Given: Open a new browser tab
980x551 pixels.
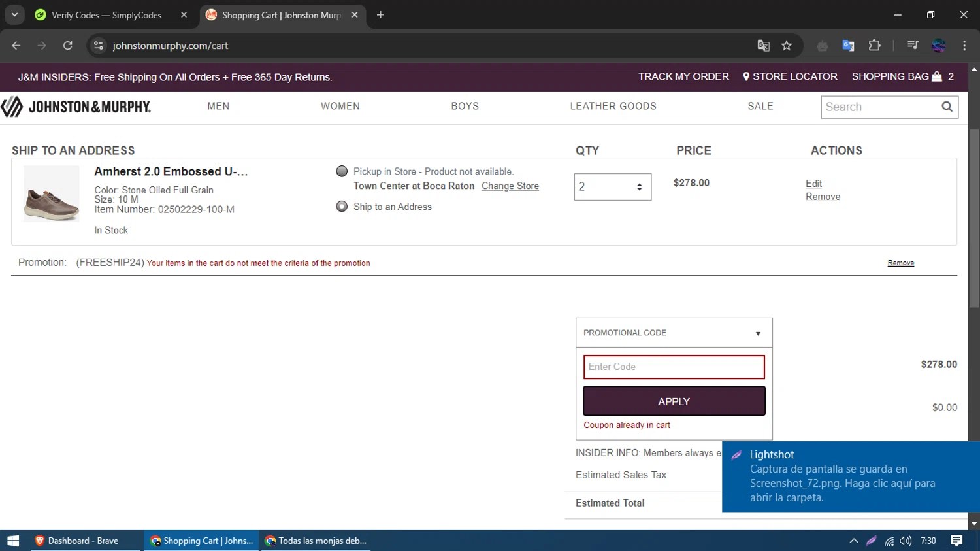Looking at the screenshot, I should (380, 15).
